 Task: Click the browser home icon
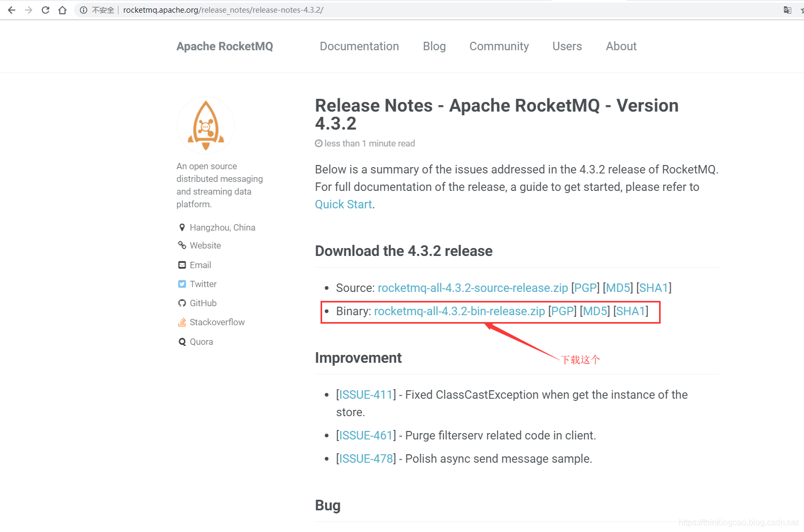(x=62, y=10)
